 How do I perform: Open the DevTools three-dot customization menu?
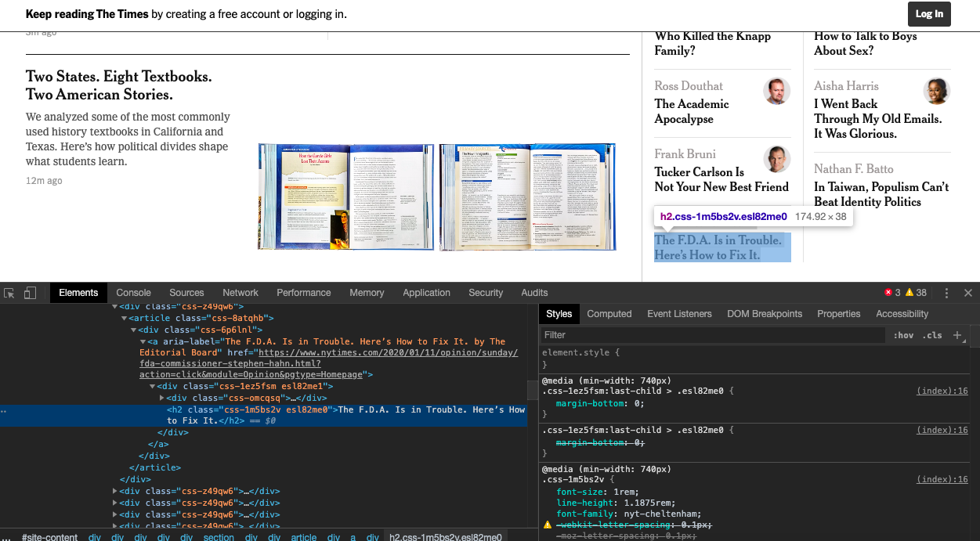tap(946, 292)
